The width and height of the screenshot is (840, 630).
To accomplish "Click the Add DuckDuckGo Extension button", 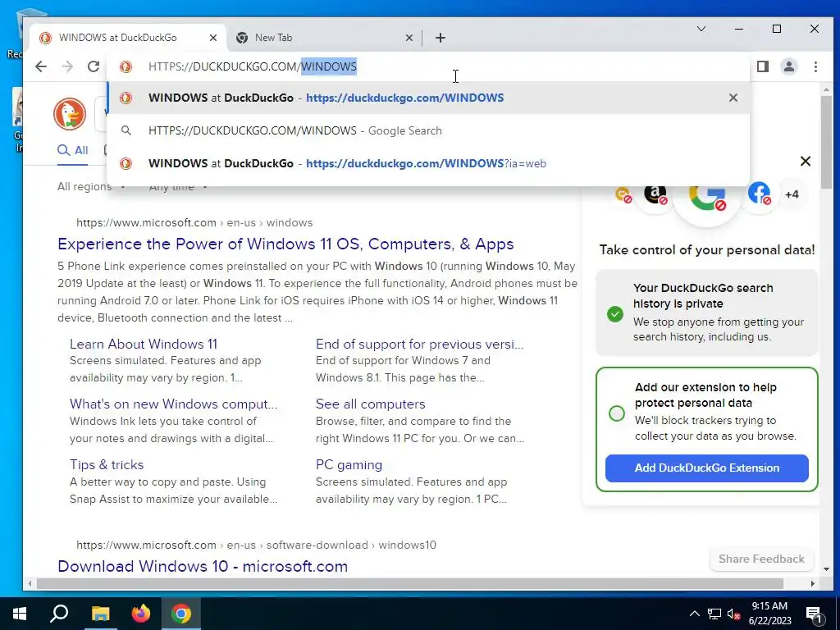I will (706, 468).
